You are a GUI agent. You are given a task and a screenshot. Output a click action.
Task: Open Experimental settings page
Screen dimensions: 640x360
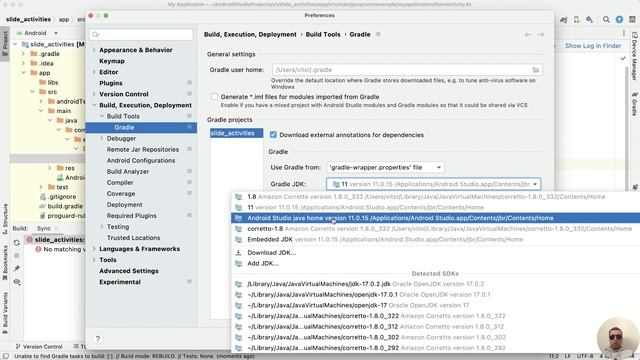click(x=120, y=282)
